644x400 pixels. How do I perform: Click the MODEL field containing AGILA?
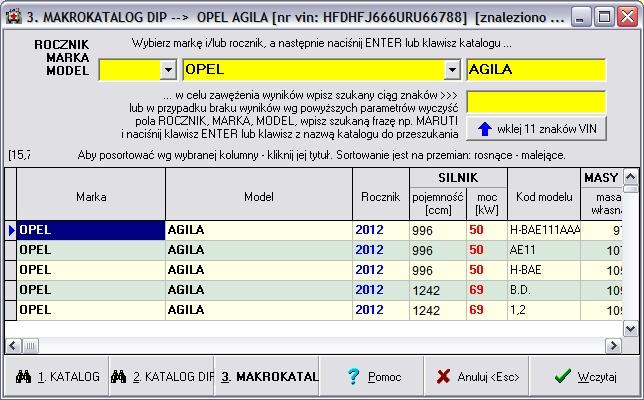[536, 69]
